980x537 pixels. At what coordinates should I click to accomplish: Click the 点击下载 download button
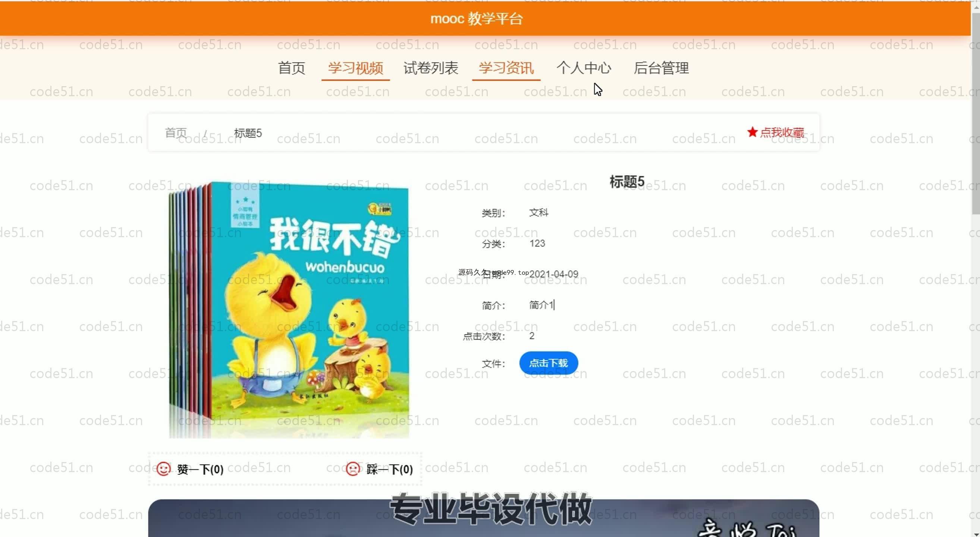549,363
